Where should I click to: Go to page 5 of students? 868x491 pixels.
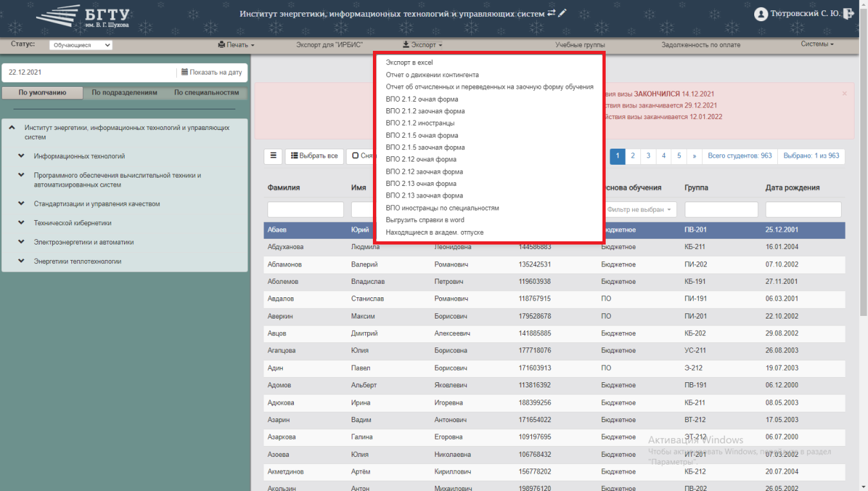click(679, 156)
